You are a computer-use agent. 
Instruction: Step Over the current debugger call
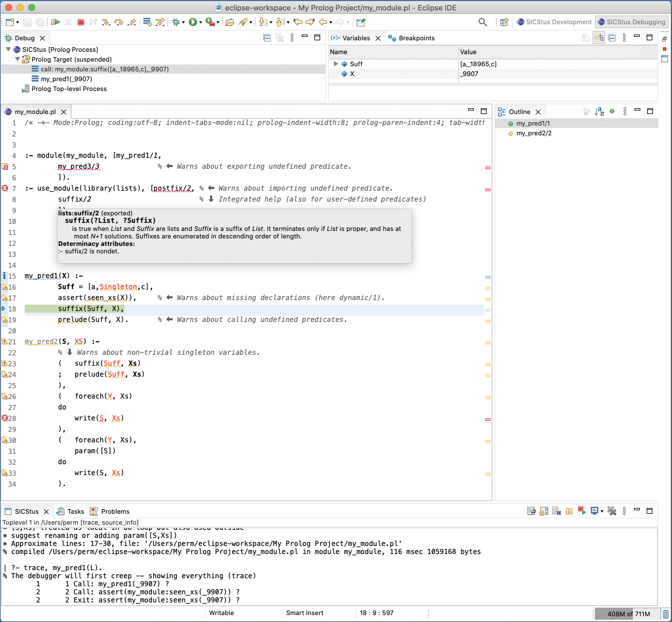(x=117, y=21)
